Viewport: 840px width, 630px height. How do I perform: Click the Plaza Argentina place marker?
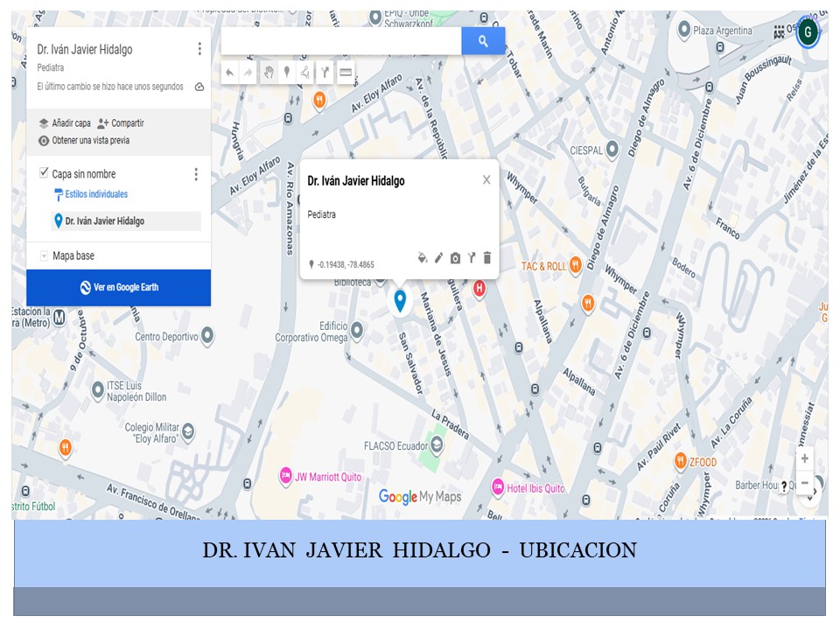click(x=684, y=29)
